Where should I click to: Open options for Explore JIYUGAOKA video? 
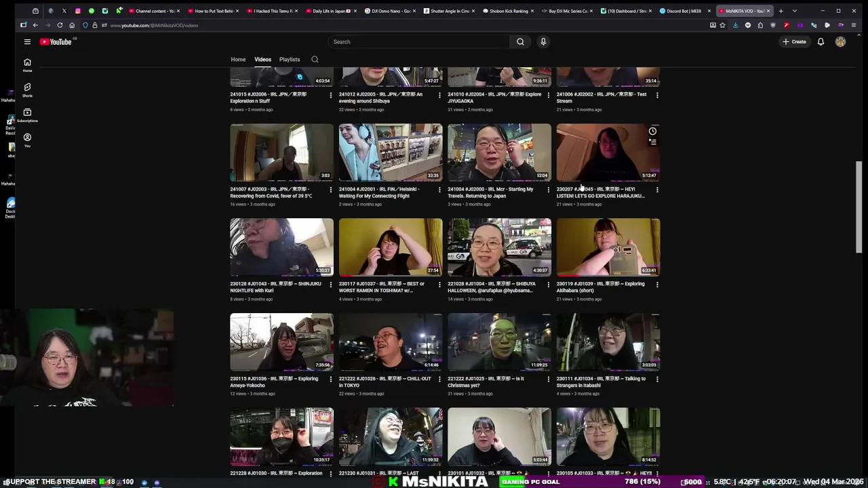coord(549,95)
